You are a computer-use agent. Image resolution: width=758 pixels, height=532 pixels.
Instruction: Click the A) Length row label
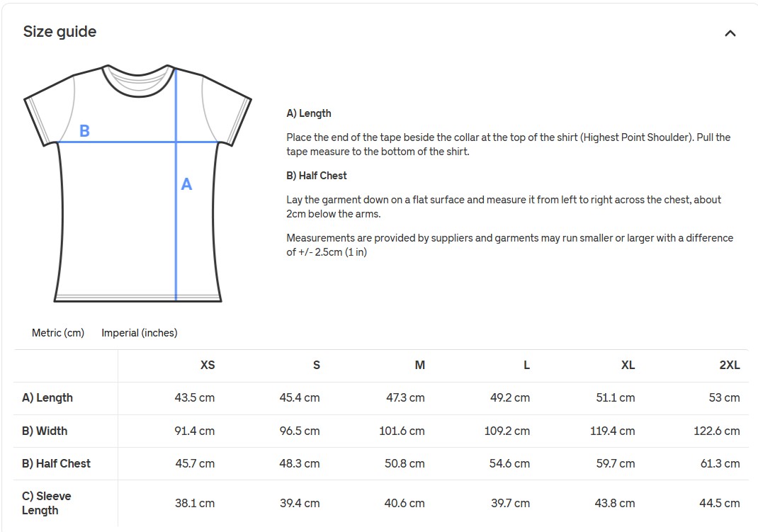coord(47,398)
